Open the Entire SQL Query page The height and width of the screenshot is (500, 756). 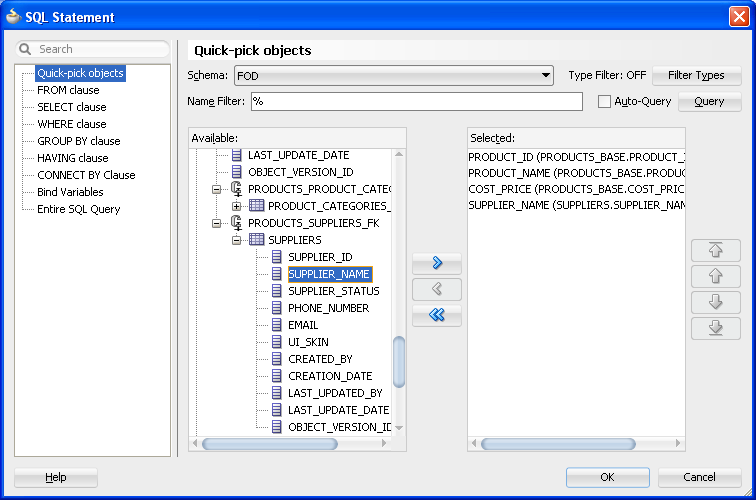79,209
